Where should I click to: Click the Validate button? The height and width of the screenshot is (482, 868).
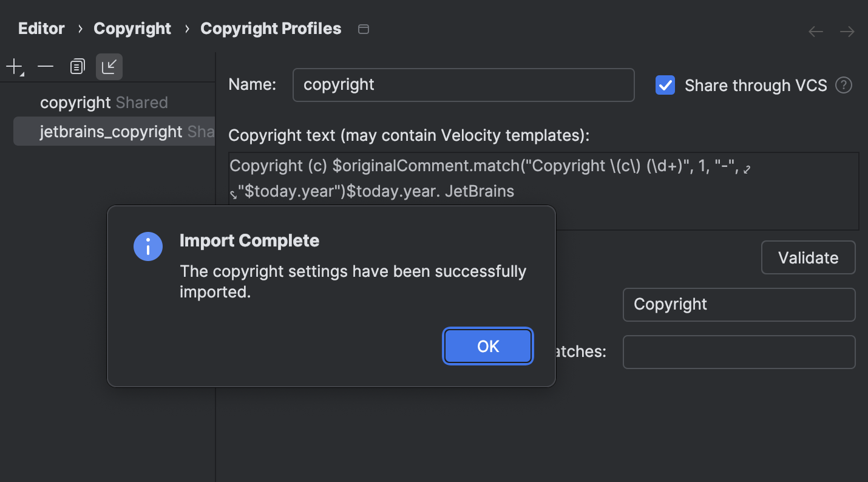click(x=808, y=257)
